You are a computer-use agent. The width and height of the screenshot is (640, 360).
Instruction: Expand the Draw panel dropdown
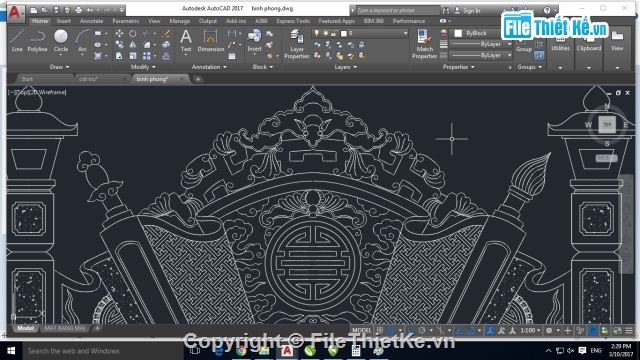(60, 67)
